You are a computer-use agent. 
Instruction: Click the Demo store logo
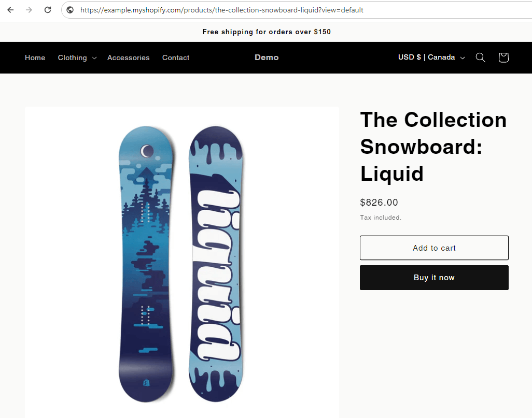(x=267, y=57)
